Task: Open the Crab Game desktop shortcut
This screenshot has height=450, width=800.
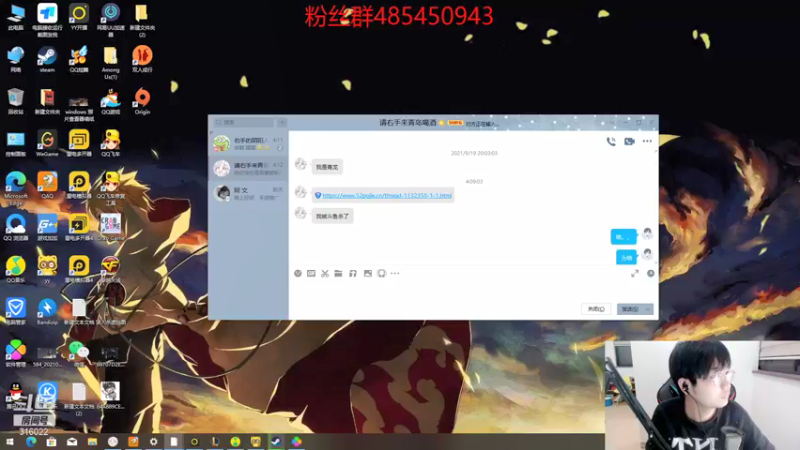Action: point(110,228)
